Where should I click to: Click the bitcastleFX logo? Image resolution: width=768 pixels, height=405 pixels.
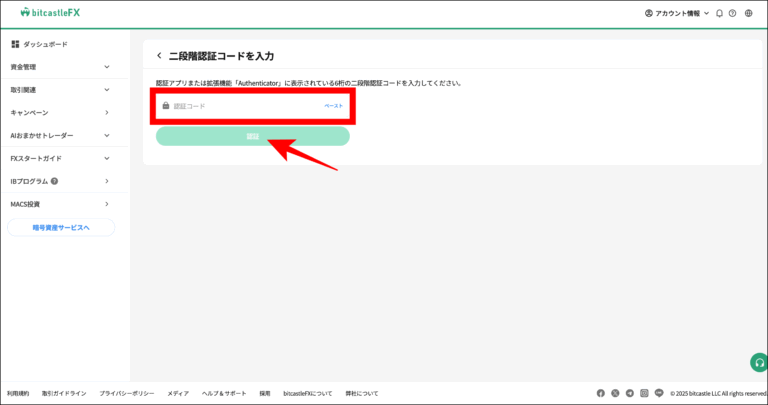coord(50,13)
